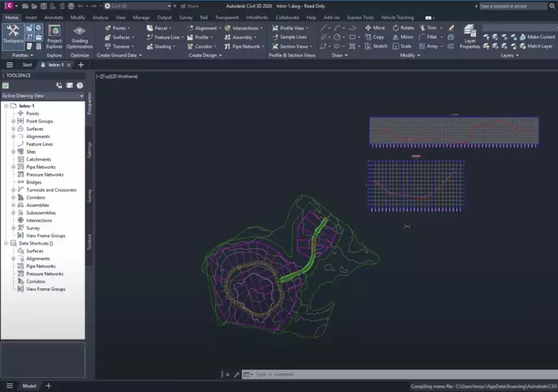The height and width of the screenshot is (392, 558).
Task: Click the command line input field
Action: 327,375
